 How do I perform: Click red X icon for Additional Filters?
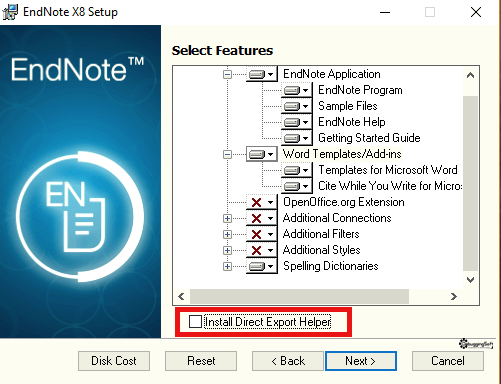pyautogui.click(x=256, y=234)
